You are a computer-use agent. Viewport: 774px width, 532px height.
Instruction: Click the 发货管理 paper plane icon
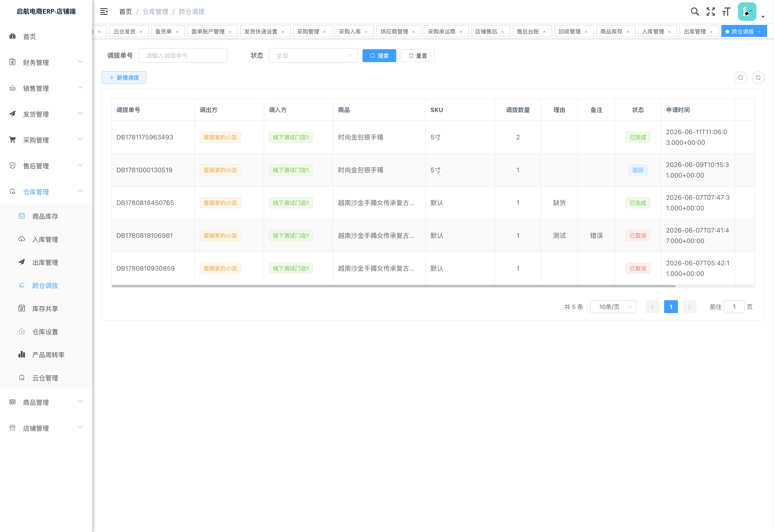13,114
